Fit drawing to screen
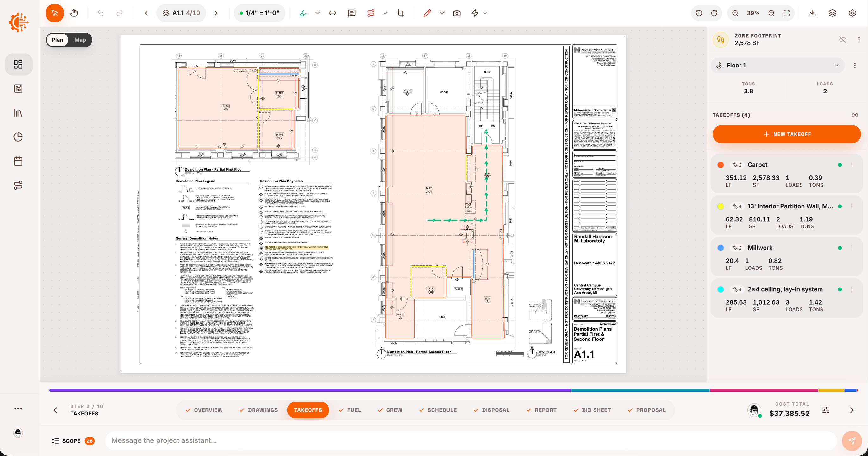868x456 pixels. [786, 13]
